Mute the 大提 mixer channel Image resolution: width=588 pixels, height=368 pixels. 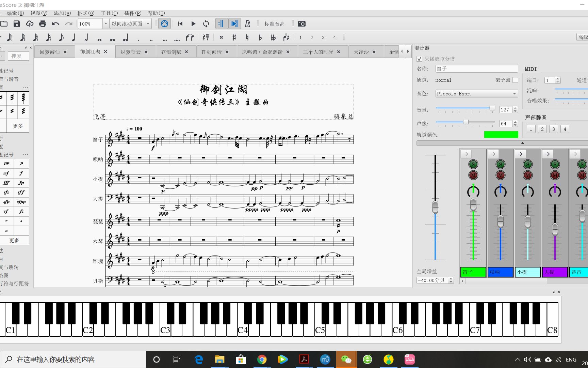point(555,175)
